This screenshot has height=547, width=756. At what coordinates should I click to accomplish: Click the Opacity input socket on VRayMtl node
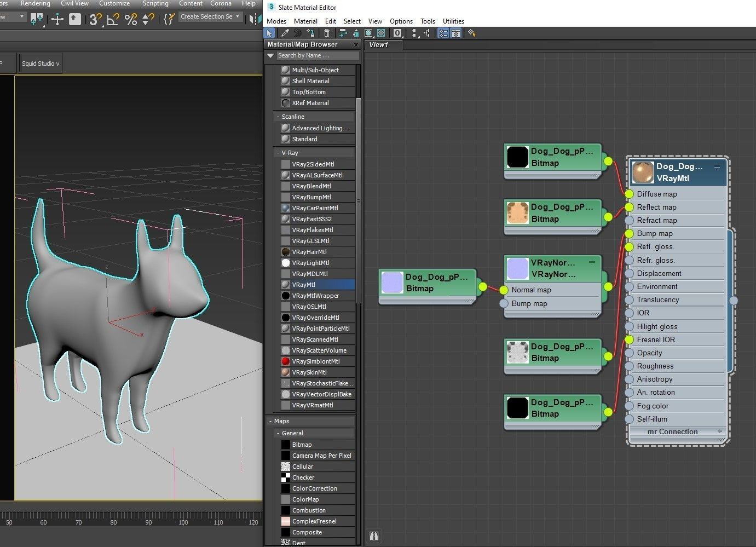tap(630, 353)
